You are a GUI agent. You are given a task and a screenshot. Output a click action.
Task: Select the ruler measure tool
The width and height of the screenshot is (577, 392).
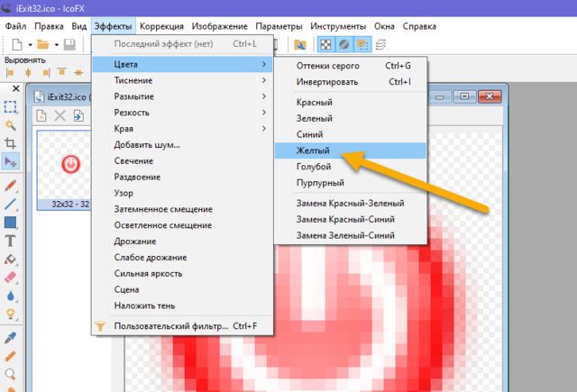(x=10, y=356)
